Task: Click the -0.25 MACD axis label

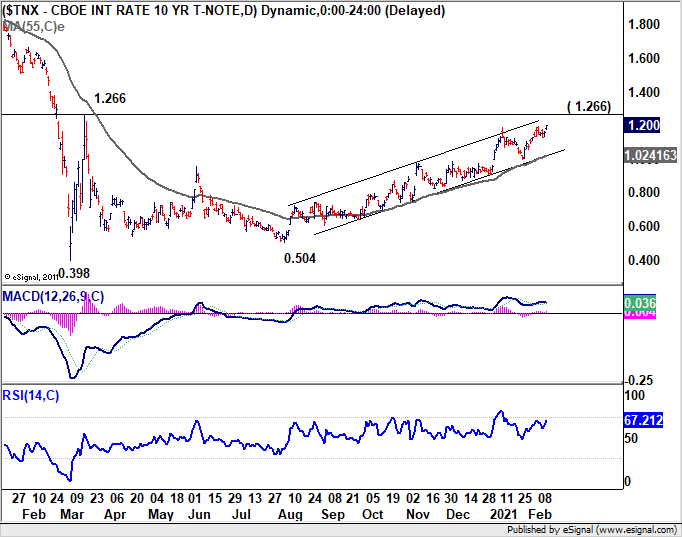Action: [x=639, y=380]
